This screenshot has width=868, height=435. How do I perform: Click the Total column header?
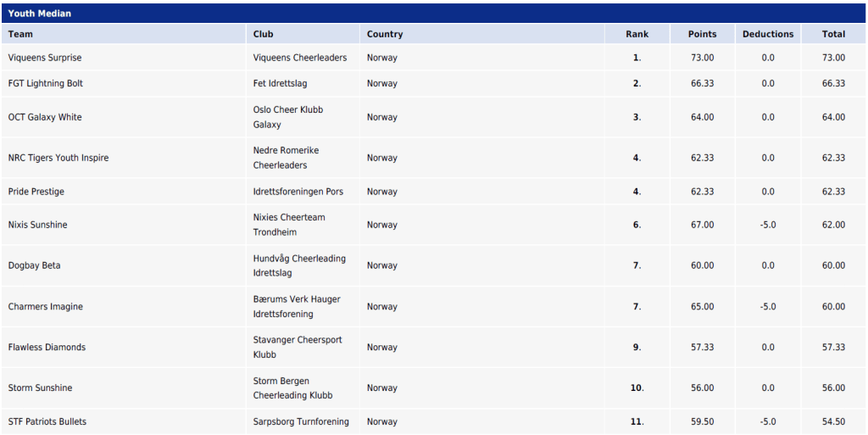833,34
